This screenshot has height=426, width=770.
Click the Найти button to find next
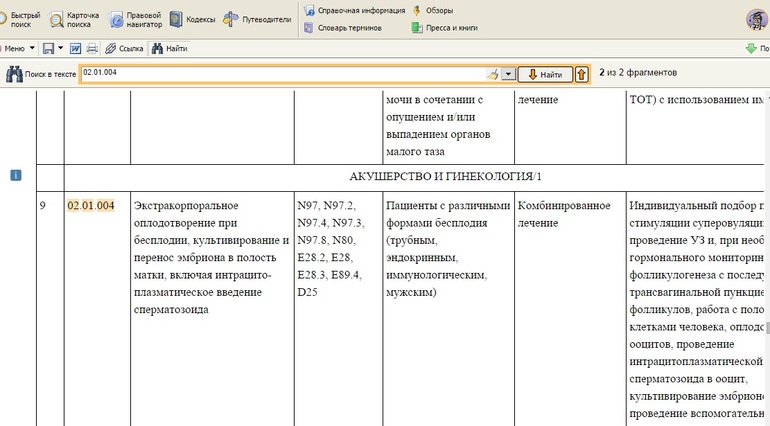[544, 74]
